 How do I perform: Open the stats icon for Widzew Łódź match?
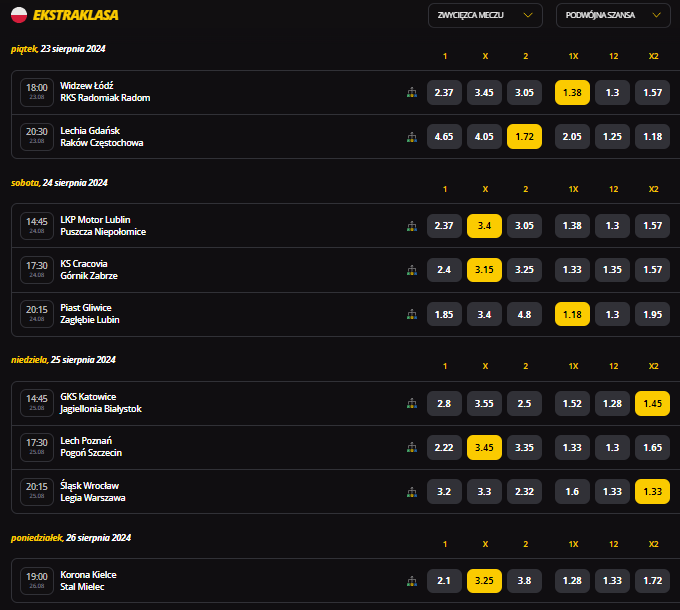click(x=411, y=93)
